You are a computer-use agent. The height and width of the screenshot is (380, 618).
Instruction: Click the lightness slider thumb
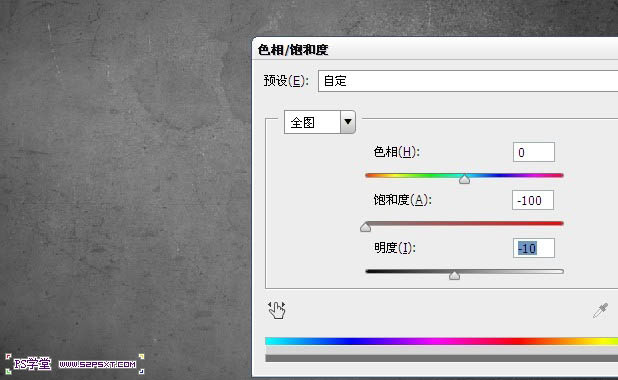[x=454, y=275]
